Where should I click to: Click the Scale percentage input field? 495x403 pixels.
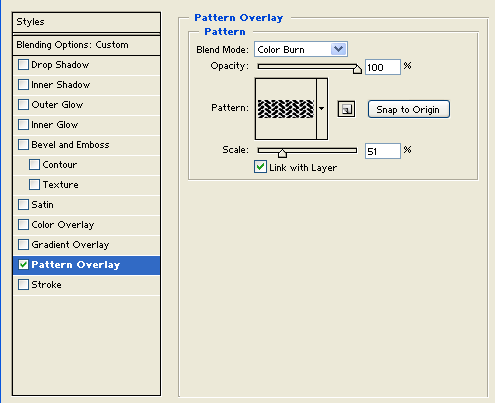pyautogui.click(x=383, y=151)
